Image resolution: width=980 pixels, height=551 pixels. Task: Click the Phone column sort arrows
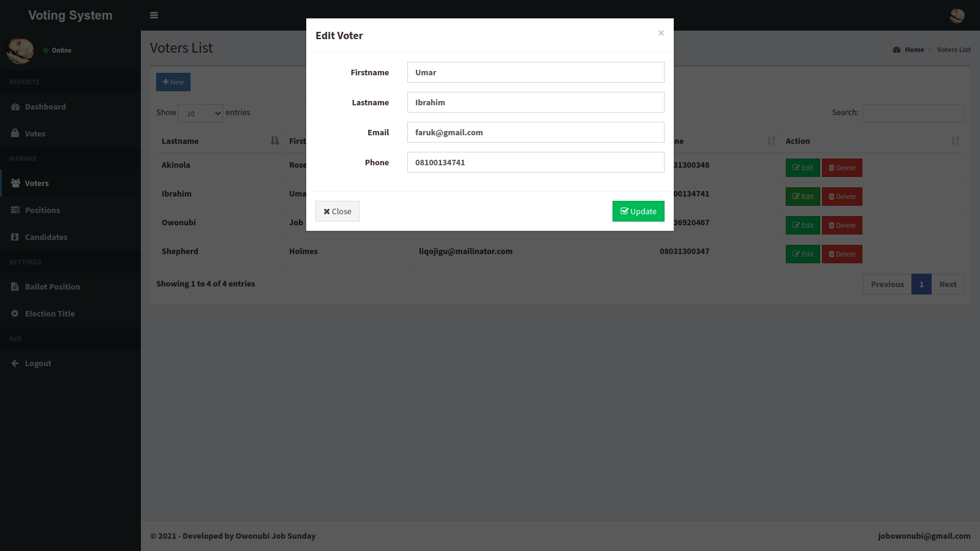(771, 141)
